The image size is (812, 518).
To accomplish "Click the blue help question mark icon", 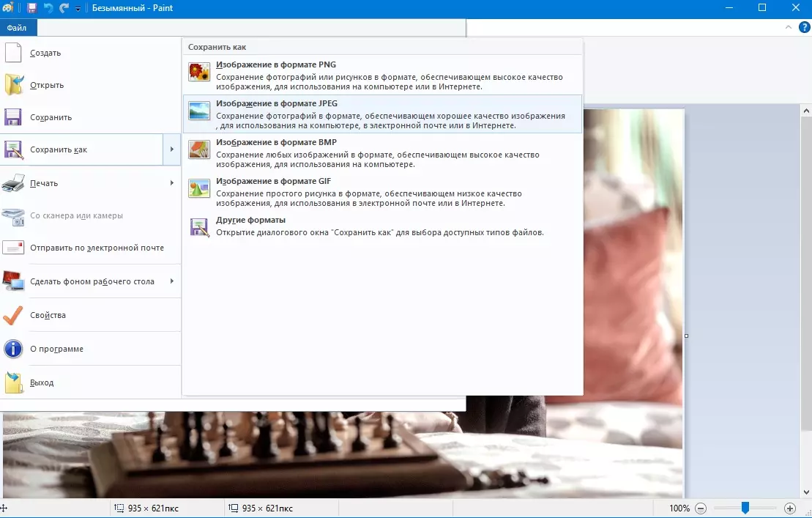I will click(x=804, y=27).
